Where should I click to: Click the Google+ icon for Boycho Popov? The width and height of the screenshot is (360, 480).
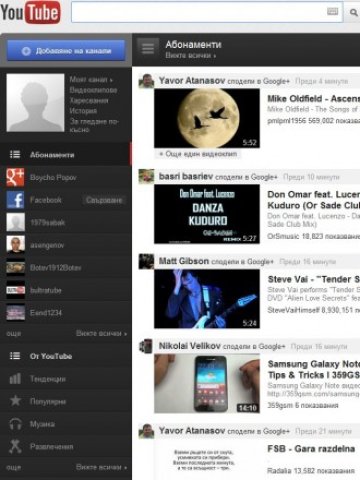click(x=15, y=177)
